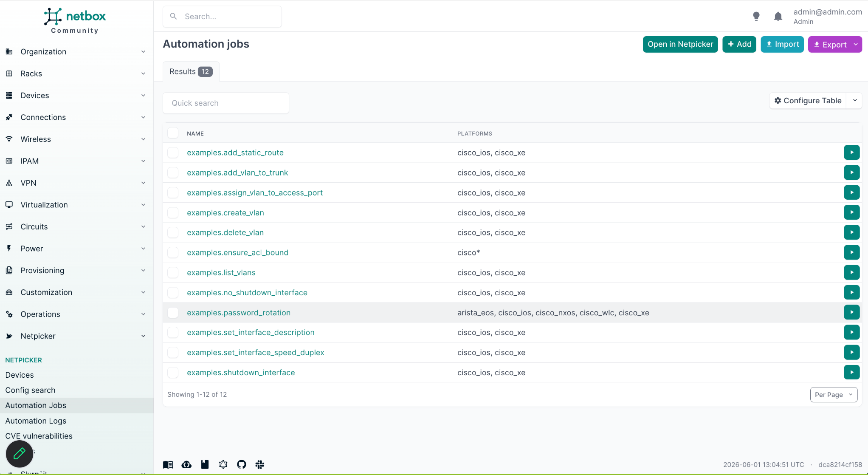Open the API docs icon in footer
This screenshot has width=868, height=475.
(205, 464)
